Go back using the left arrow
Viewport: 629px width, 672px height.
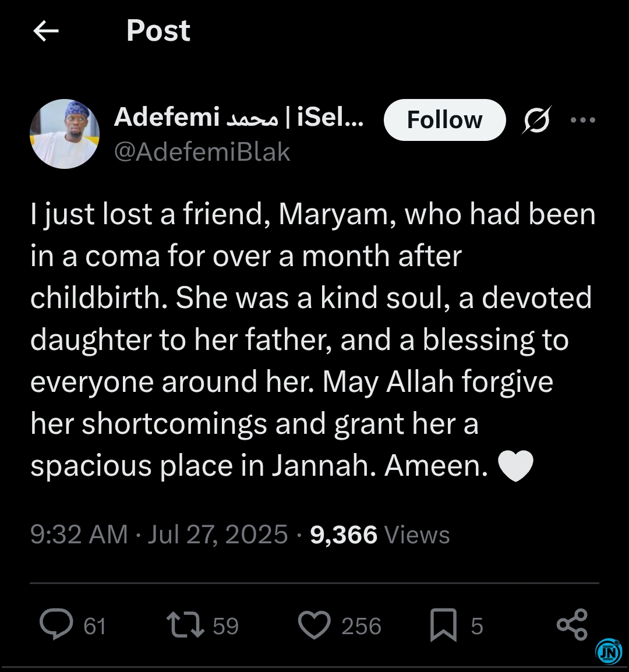46,31
